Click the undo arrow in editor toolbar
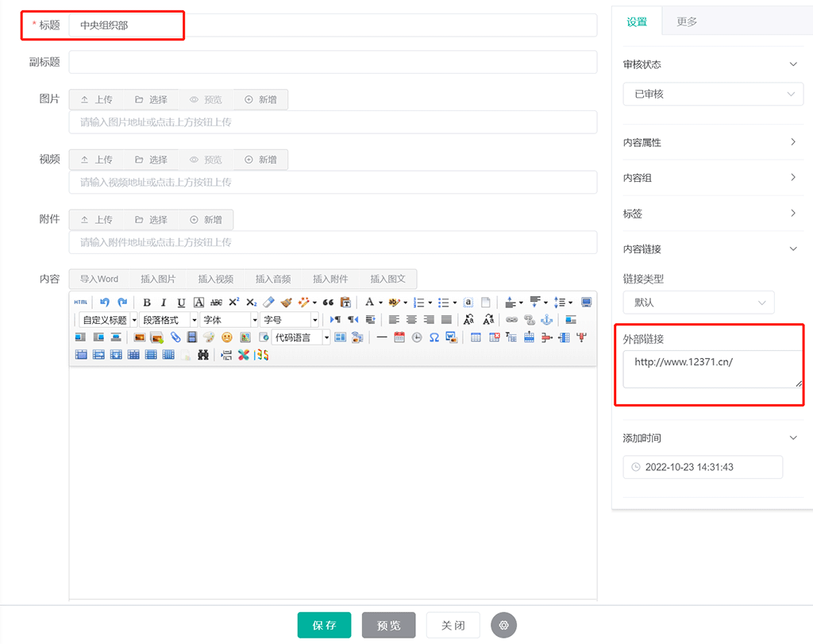The width and height of the screenshot is (813, 644). pos(105,303)
